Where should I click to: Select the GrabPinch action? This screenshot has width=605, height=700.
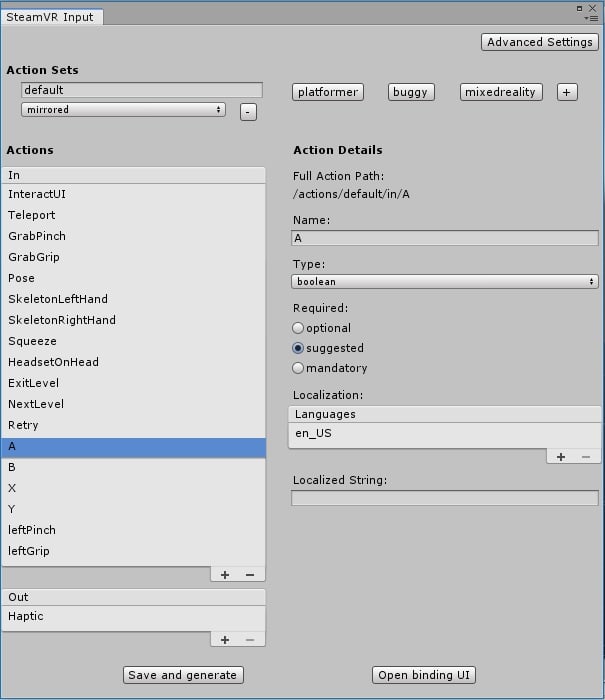[x=133, y=236]
